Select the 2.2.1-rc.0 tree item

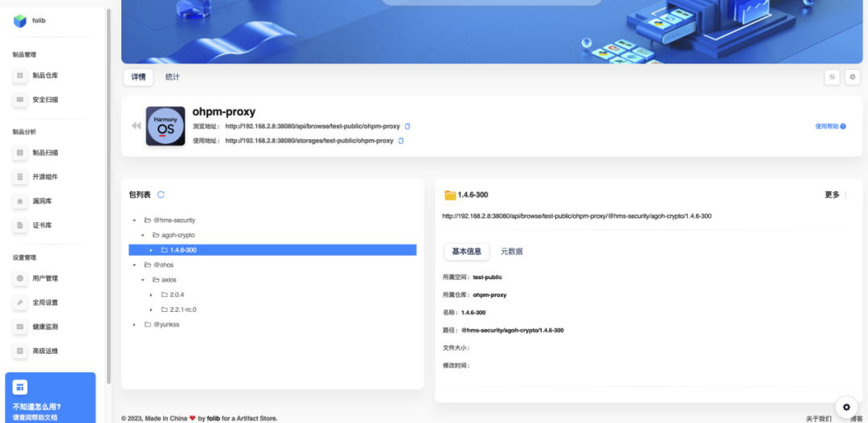(x=183, y=310)
